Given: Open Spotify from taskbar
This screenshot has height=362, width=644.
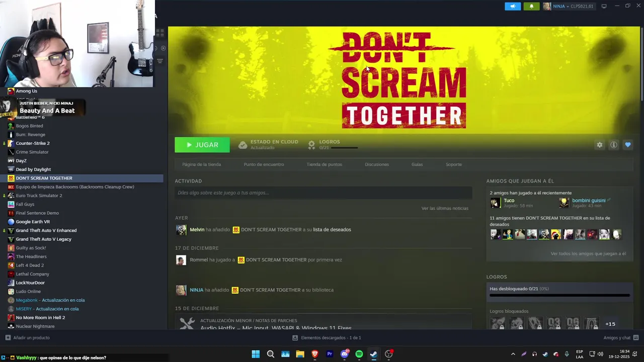Looking at the screenshot, I should coord(359,354).
